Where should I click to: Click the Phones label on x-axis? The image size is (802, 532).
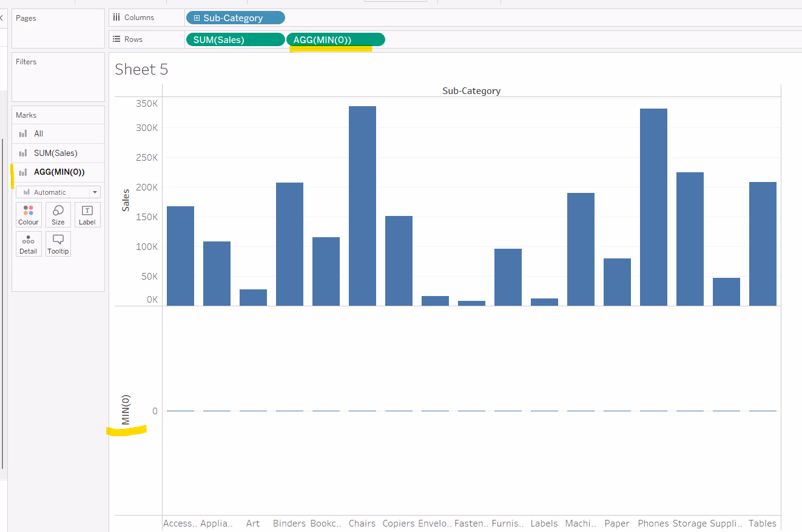(x=653, y=524)
